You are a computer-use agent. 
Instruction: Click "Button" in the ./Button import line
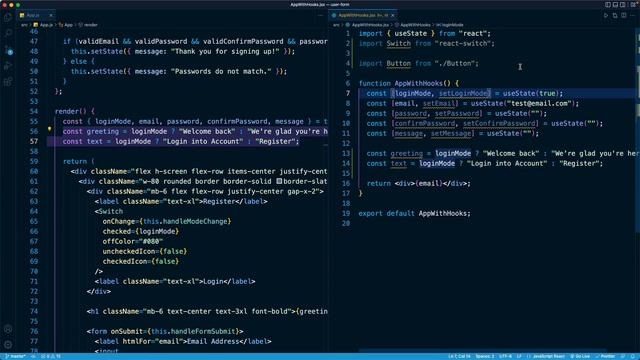click(x=398, y=63)
